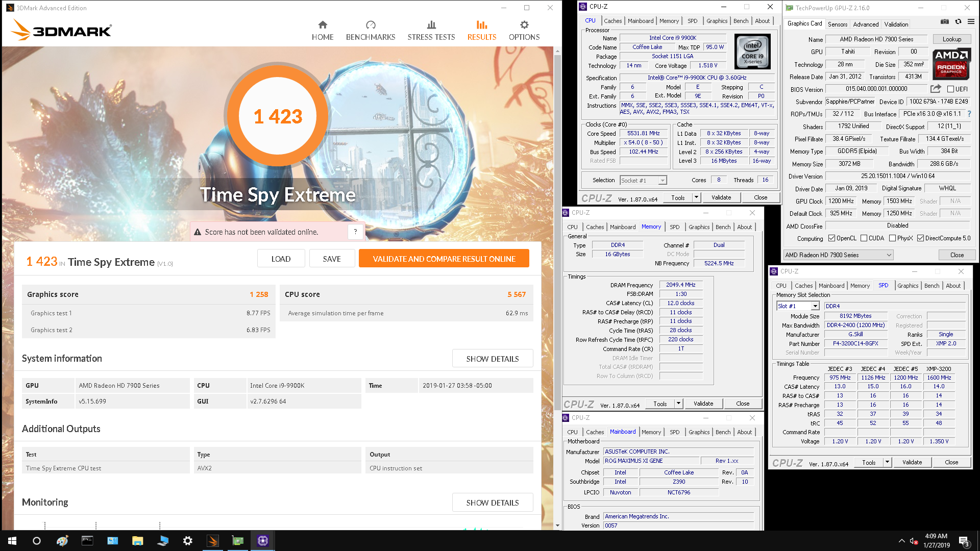Click the GPU-Z BIOS export share icon

(935, 89)
